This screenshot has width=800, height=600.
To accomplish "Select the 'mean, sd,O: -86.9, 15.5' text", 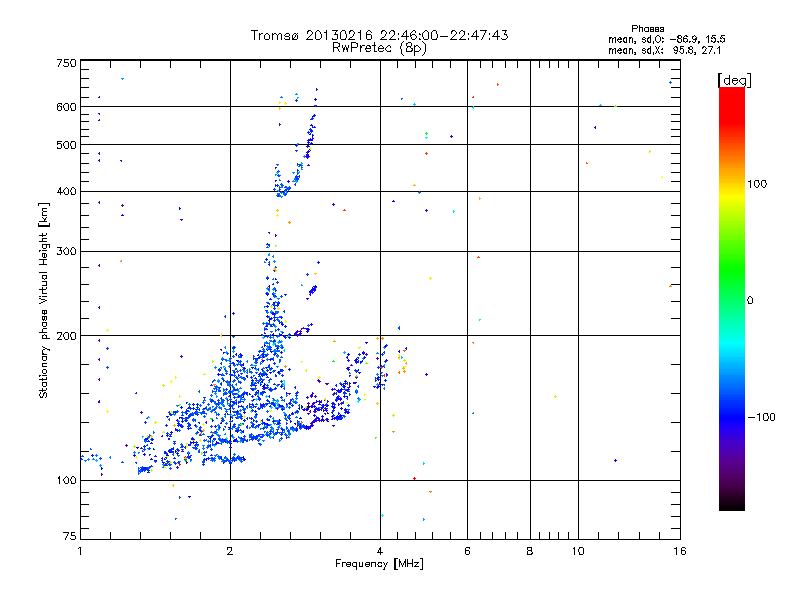I will point(667,40).
